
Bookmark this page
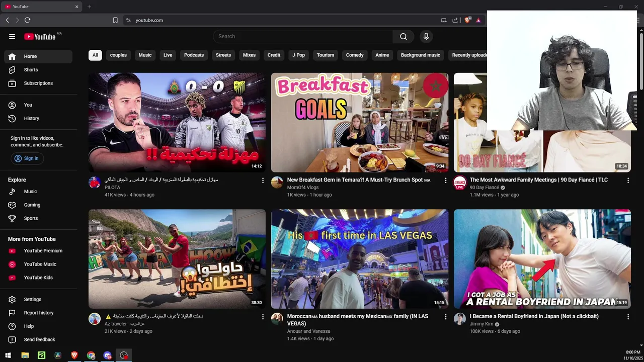tap(115, 20)
